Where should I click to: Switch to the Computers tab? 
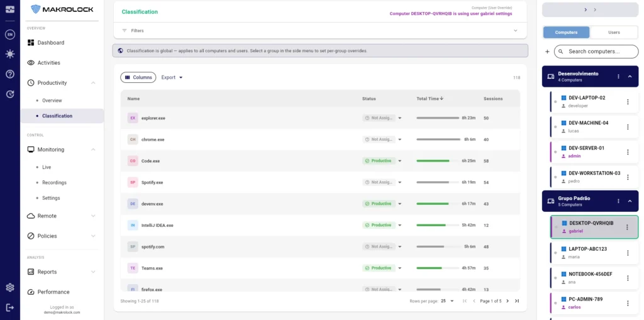click(x=566, y=33)
